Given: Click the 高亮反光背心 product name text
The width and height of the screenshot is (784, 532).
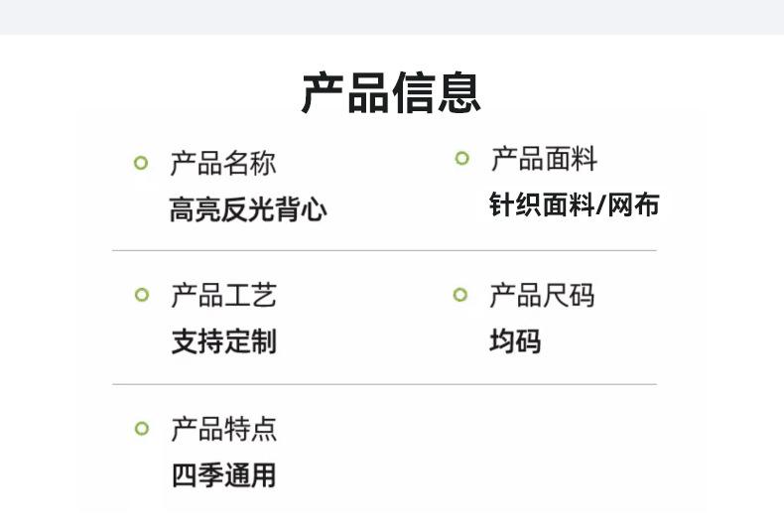Looking at the screenshot, I should (248, 209).
